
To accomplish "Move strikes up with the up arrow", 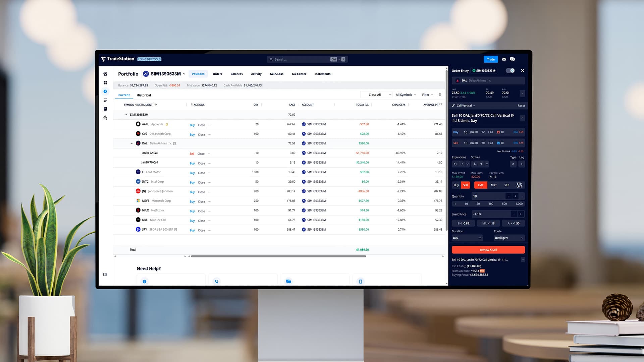I will [481, 164].
